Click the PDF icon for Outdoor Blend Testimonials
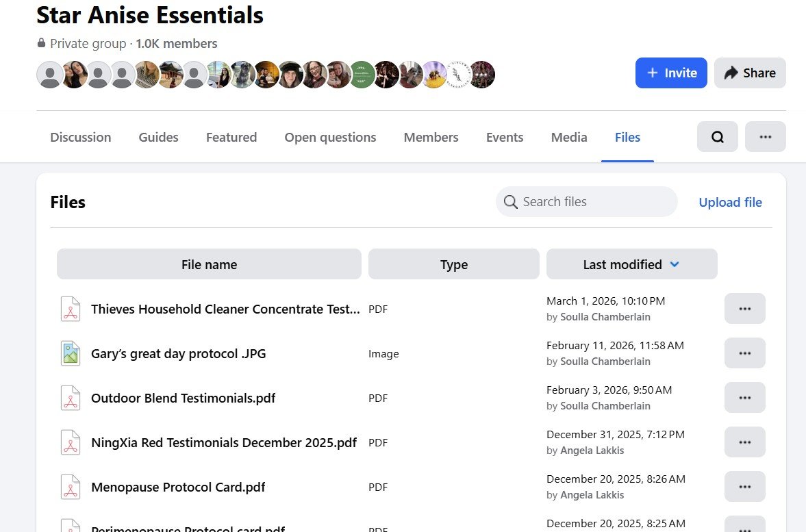 pyautogui.click(x=71, y=398)
